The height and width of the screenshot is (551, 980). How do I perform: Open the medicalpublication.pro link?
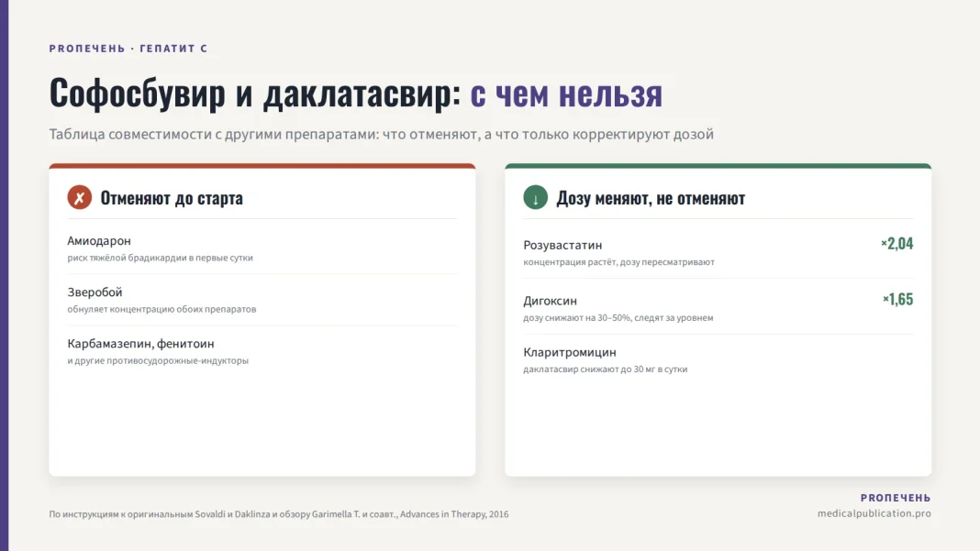[x=874, y=513]
